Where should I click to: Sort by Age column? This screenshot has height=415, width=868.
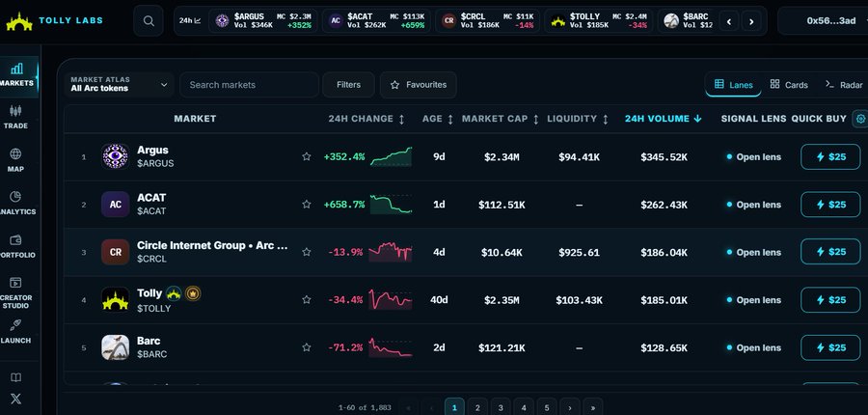438,119
